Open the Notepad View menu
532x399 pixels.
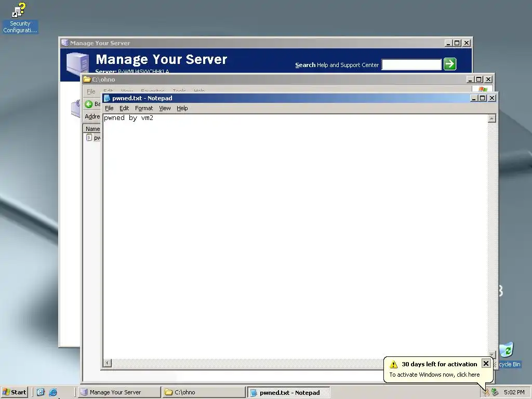[165, 108]
